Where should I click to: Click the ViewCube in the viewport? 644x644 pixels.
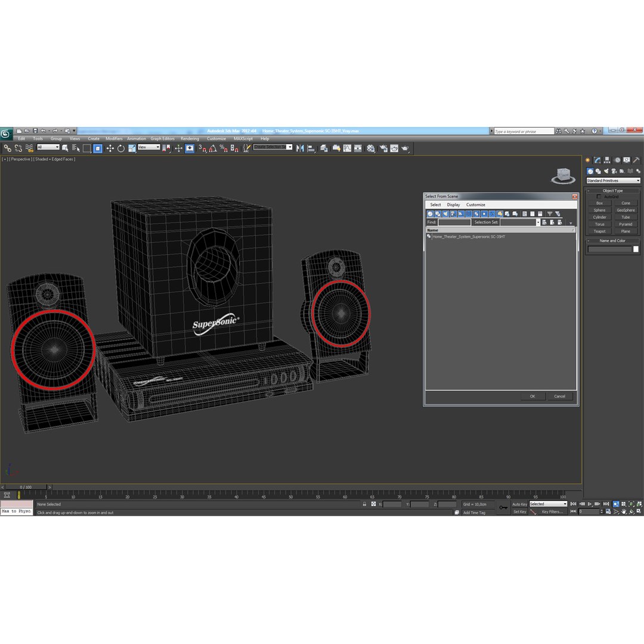(563, 175)
